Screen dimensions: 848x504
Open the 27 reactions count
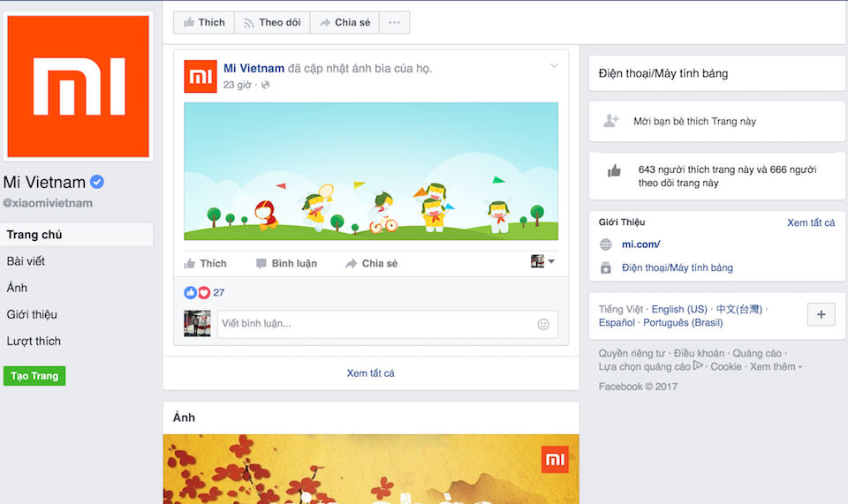[x=218, y=293]
